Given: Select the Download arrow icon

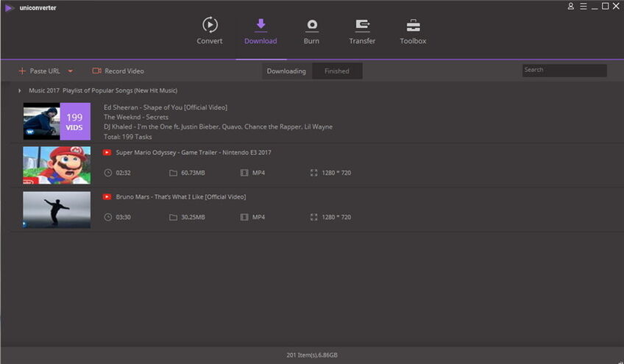Looking at the screenshot, I should [260, 25].
